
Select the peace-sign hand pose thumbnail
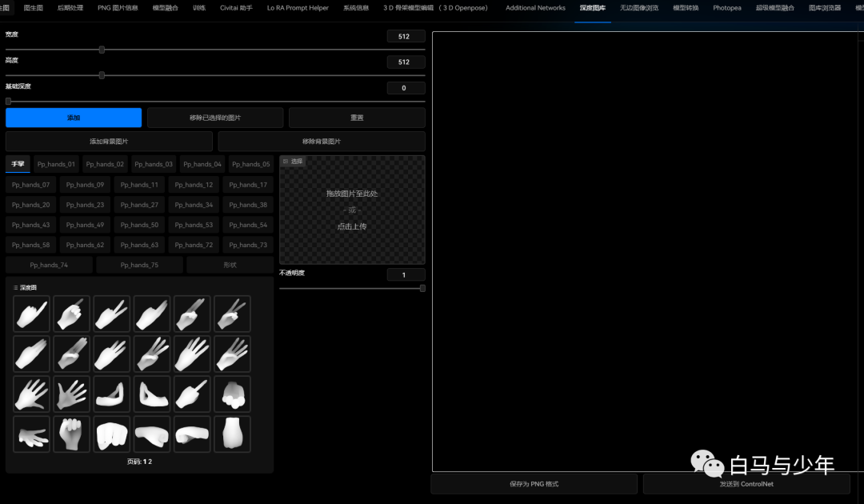click(x=111, y=314)
